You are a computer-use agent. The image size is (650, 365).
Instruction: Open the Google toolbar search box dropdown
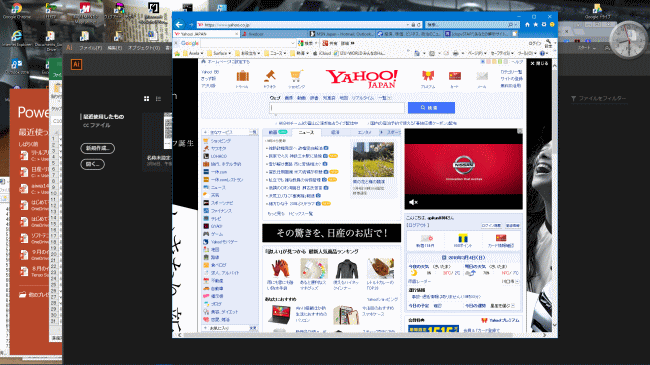tap(293, 43)
